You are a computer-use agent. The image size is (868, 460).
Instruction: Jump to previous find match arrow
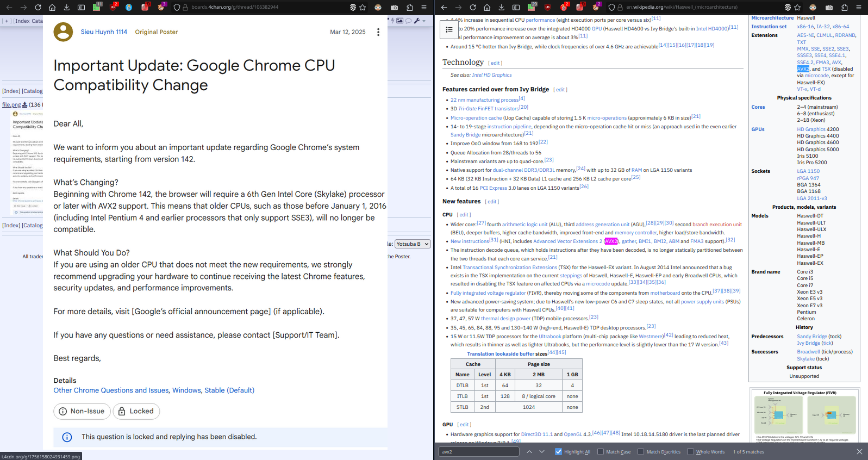click(x=529, y=452)
